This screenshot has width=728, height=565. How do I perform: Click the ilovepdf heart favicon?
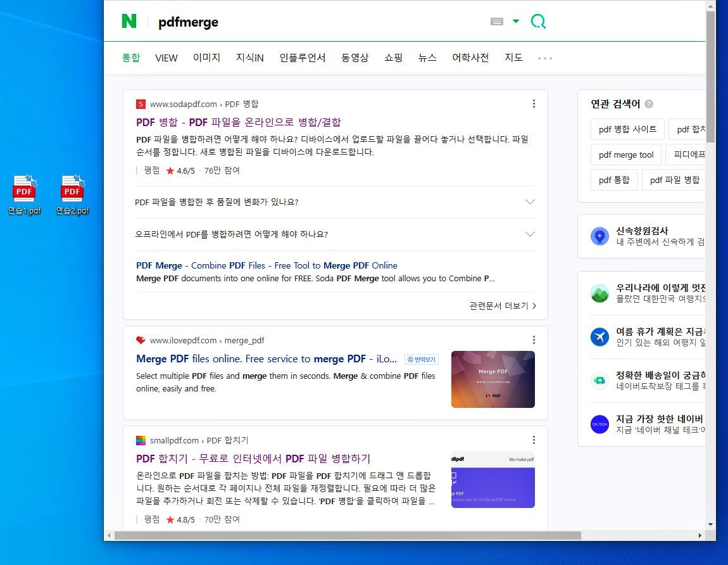pyautogui.click(x=140, y=340)
